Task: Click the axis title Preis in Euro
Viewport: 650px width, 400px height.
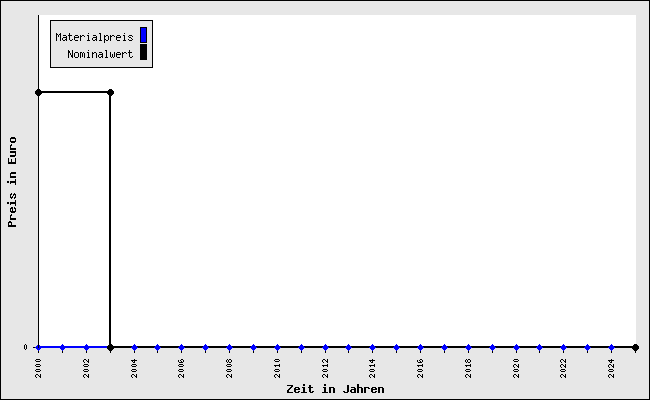Action: tap(12, 182)
